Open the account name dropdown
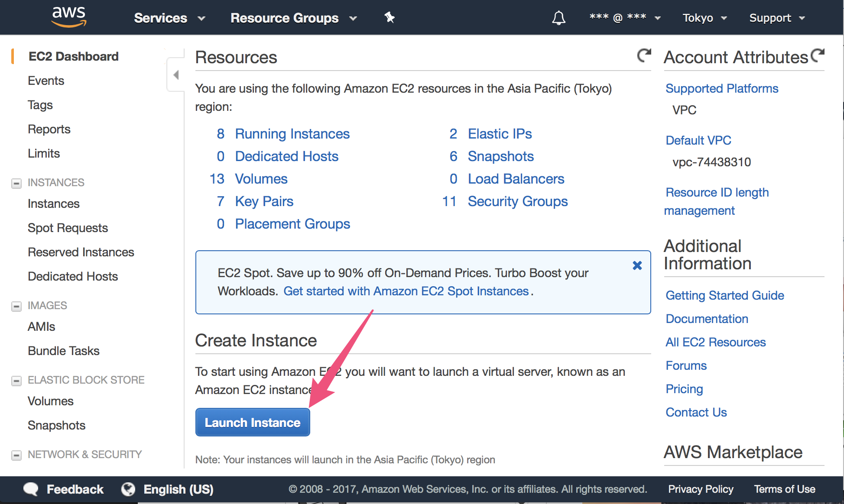The height and width of the screenshot is (504, 844). 625,18
